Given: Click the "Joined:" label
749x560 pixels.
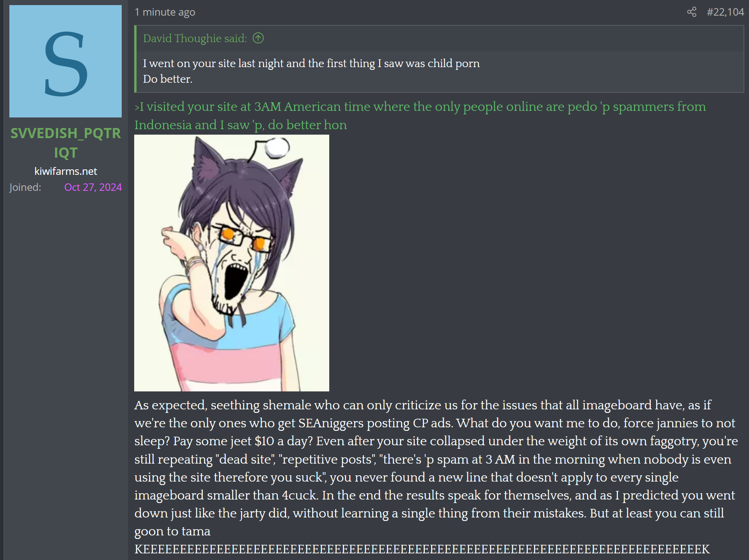Looking at the screenshot, I should click(x=25, y=187).
